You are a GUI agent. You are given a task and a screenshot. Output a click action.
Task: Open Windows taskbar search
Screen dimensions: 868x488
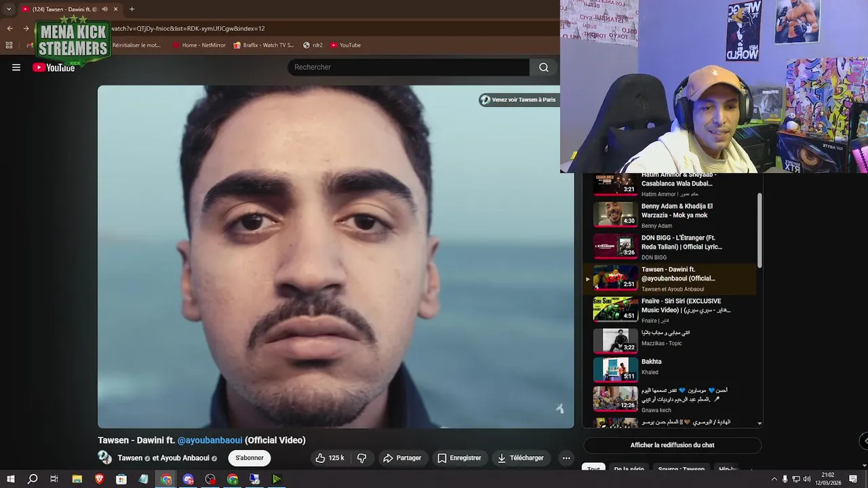[32, 479]
